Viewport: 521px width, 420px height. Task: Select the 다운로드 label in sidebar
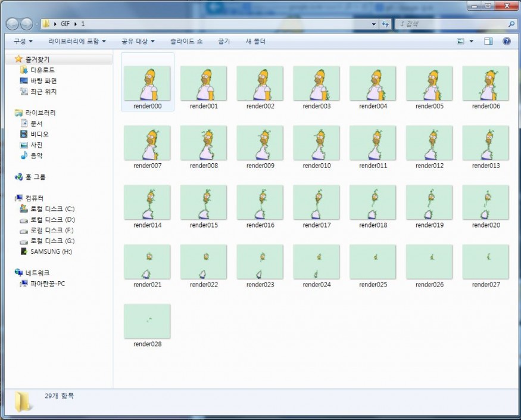coord(42,70)
